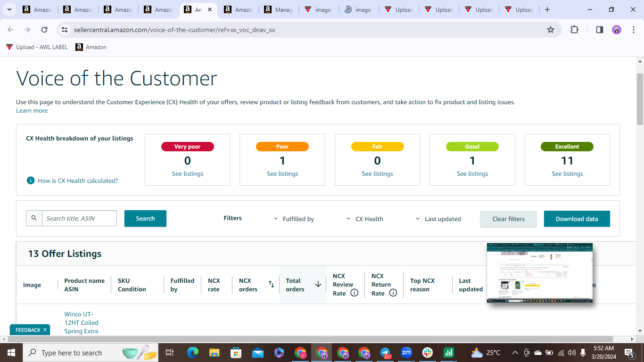Click the Download data button
Image resolution: width=644 pixels, height=362 pixels.
pyautogui.click(x=577, y=219)
